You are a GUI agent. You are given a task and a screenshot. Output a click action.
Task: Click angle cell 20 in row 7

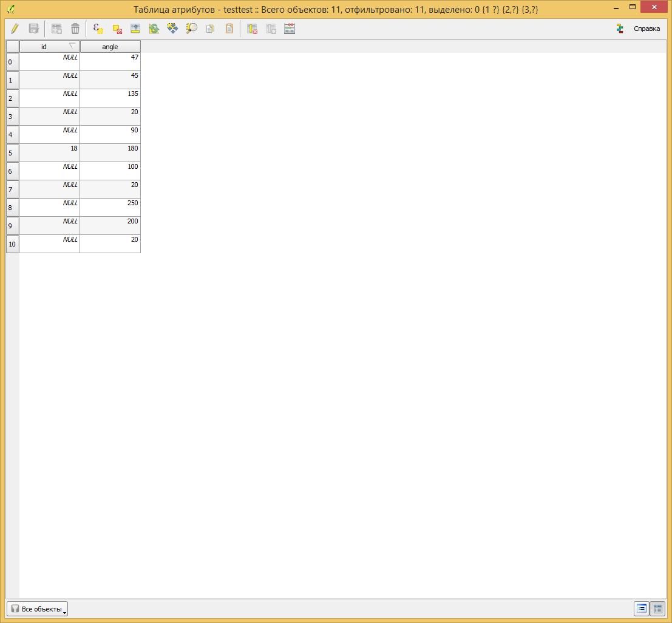pyautogui.click(x=110, y=189)
